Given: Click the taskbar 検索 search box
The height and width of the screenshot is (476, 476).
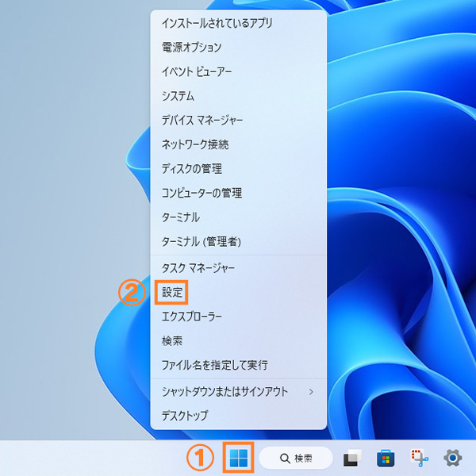Looking at the screenshot, I should click(x=296, y=458).
